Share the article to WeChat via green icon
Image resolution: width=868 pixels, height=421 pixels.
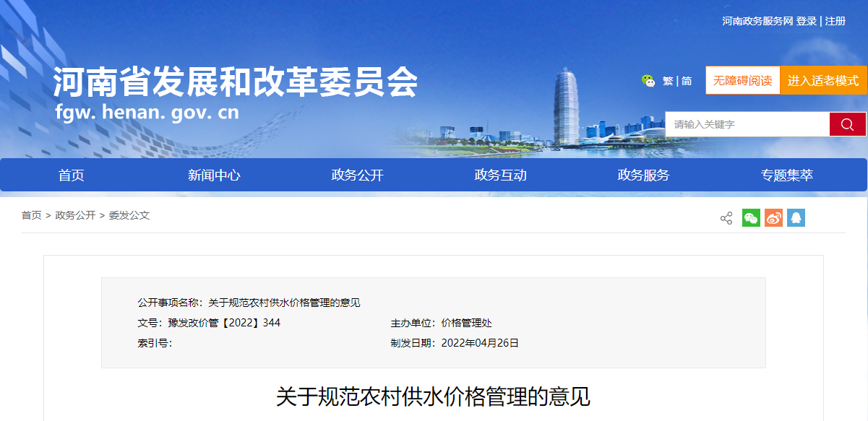click(751, 218)
